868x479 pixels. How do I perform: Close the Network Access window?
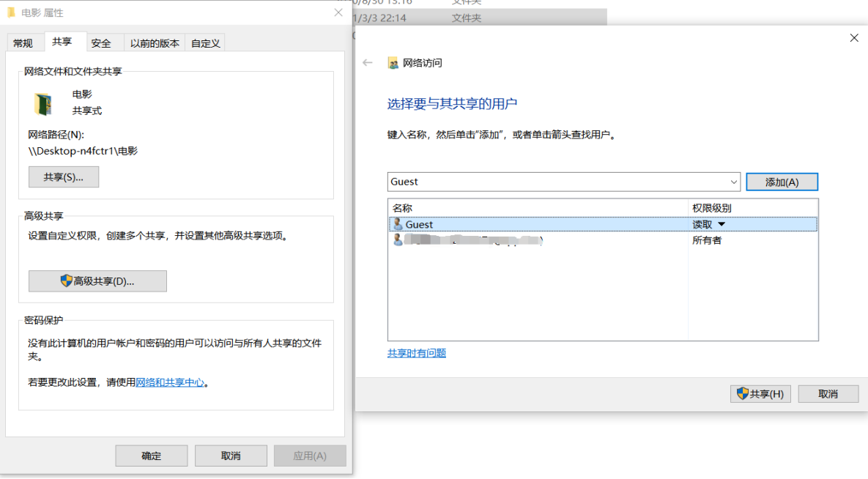853,38
